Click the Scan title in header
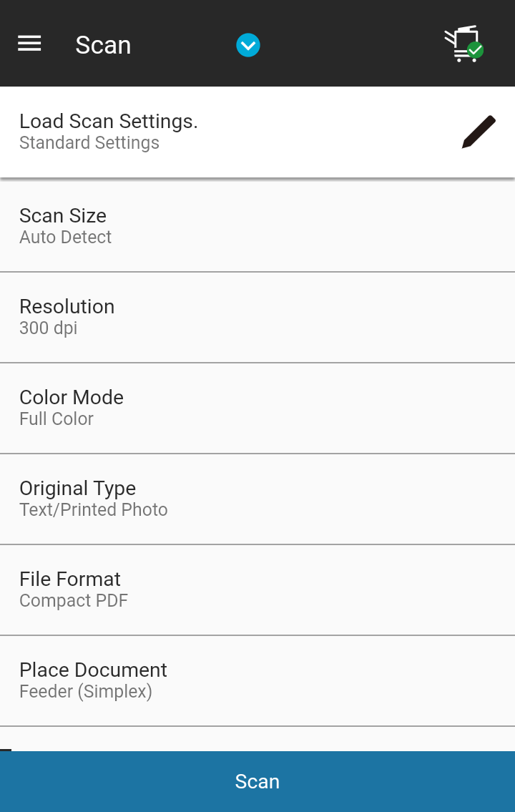The image size is (515, 812). click(103, 45)
